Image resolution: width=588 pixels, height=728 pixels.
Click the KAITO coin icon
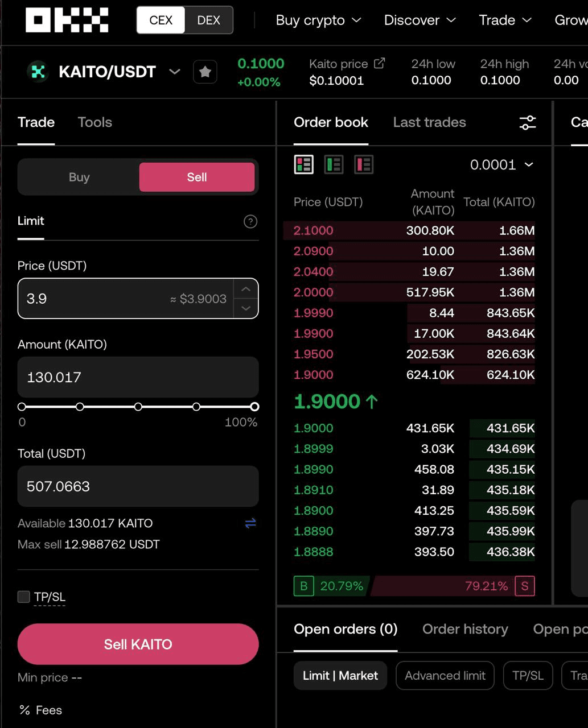tap(38, 72)
